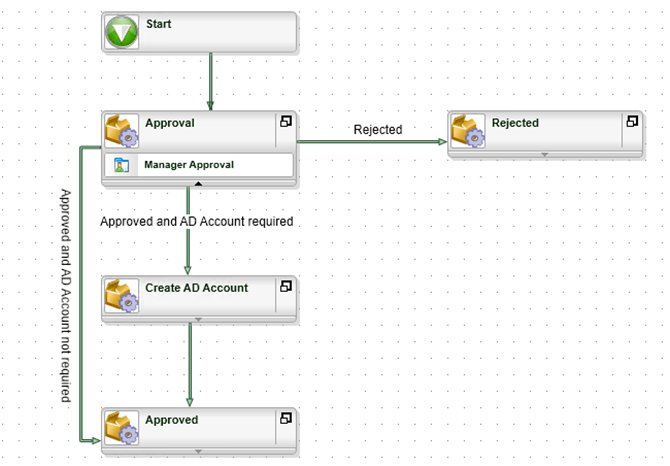670x466 pixels.
Task: Collapse the Approval activity event list
Action: pos(198,184)
